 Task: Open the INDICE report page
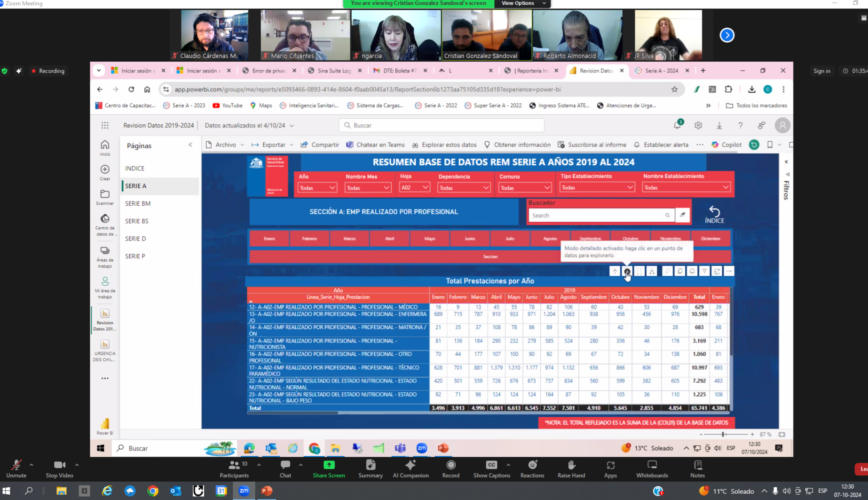pyautogui.click(x=135, y=168)
